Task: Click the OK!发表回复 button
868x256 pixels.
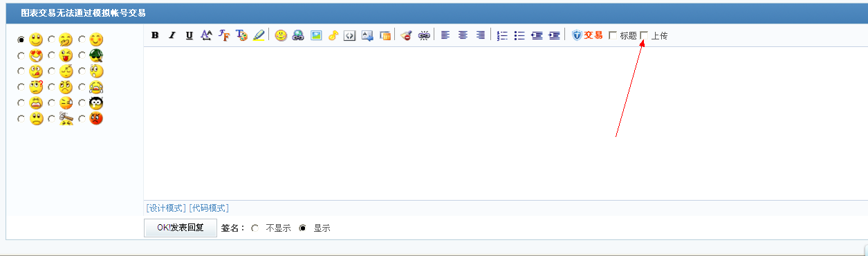Action: coord(180,228)
